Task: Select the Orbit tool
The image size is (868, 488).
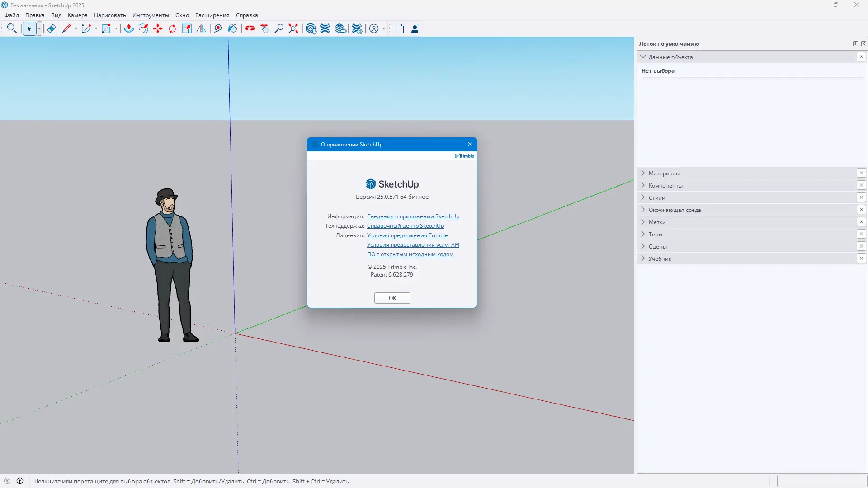Action: (250, 29)
